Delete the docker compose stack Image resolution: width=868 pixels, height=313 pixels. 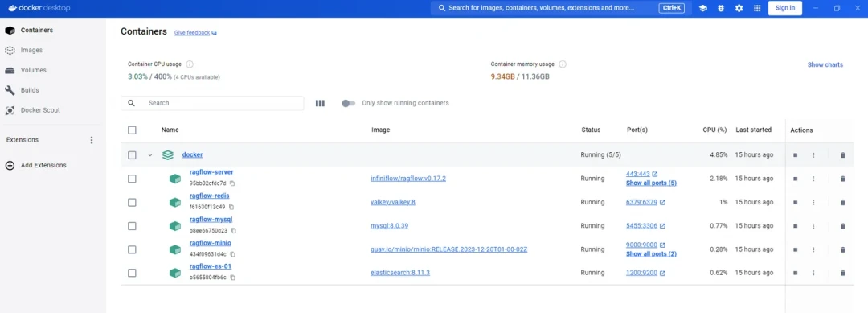coord(842,155)
